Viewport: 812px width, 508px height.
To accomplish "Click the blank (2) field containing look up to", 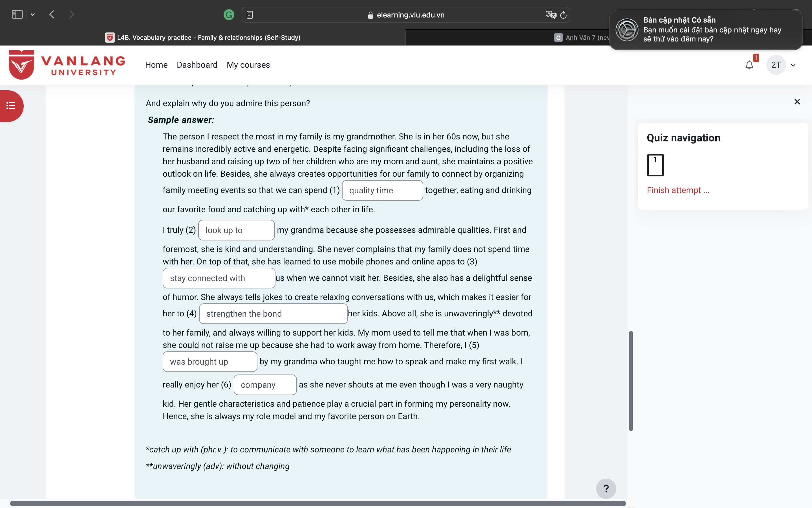I will [x=236, y=230].
